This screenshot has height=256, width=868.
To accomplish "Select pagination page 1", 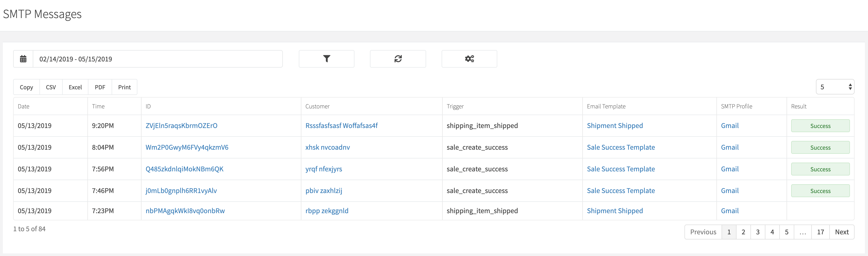I will tap(729, 232).
